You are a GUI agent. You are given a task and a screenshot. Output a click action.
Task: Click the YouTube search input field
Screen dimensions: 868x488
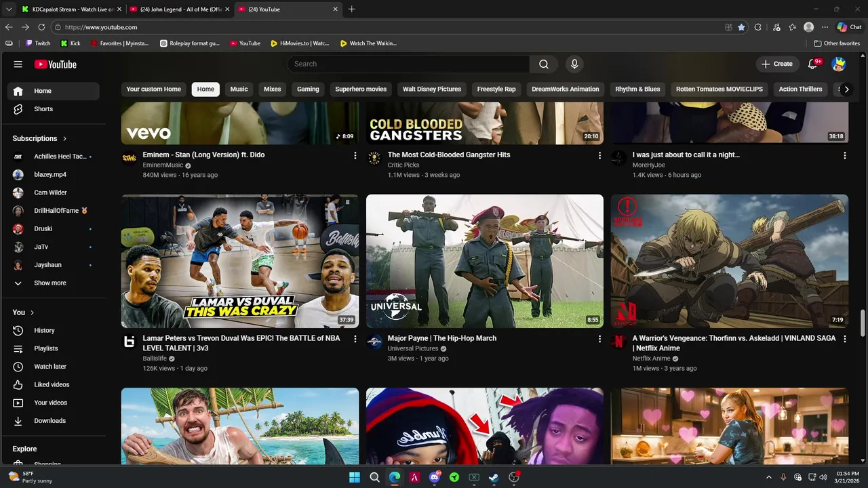(x=408, y=64)
